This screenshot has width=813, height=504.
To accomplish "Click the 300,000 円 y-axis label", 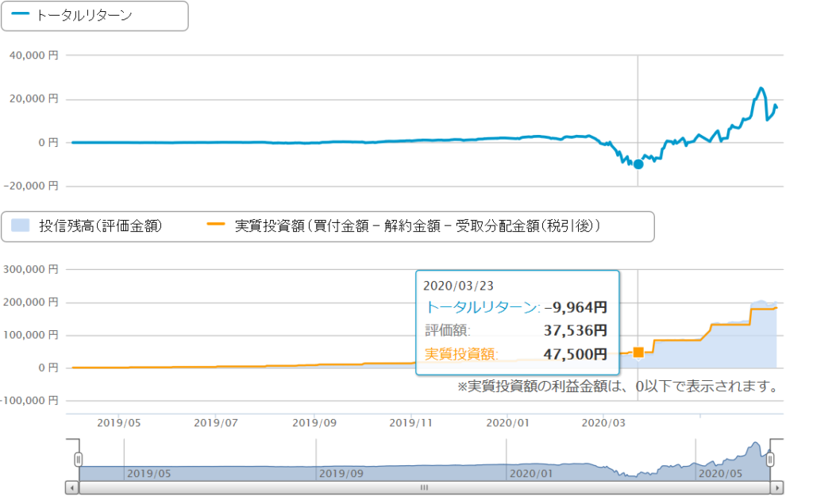I will tap(31, 269).
